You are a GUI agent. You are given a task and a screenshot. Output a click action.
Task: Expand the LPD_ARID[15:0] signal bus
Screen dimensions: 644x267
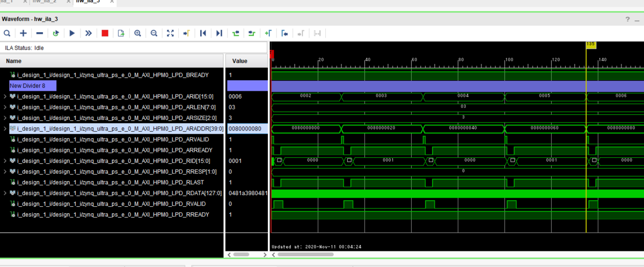[5, 97]
